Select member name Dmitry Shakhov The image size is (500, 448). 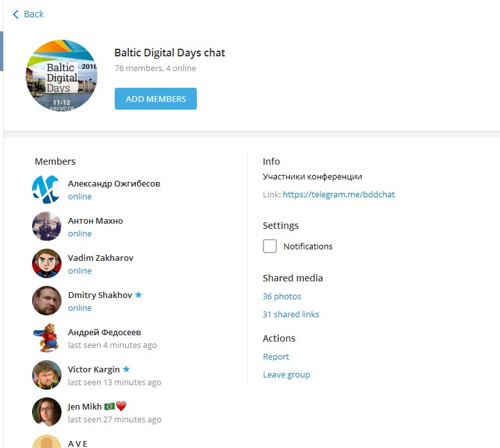(x=100, y=295)
